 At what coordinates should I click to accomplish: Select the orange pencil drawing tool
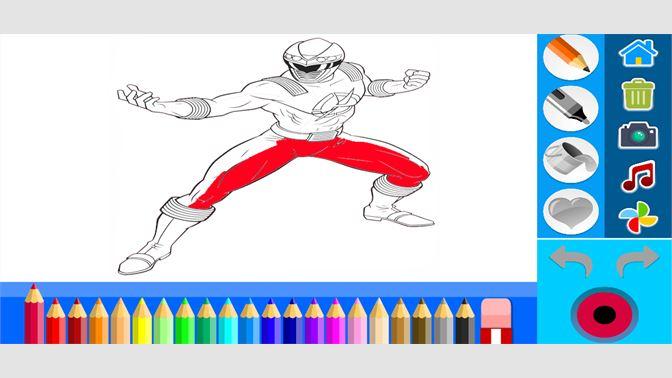tap(570, 57)
